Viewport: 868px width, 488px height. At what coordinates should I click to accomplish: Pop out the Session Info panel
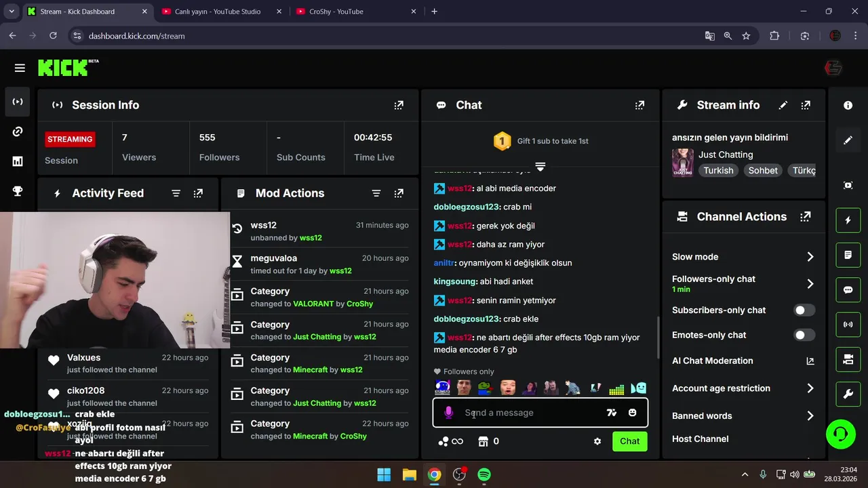coord(399,105)
